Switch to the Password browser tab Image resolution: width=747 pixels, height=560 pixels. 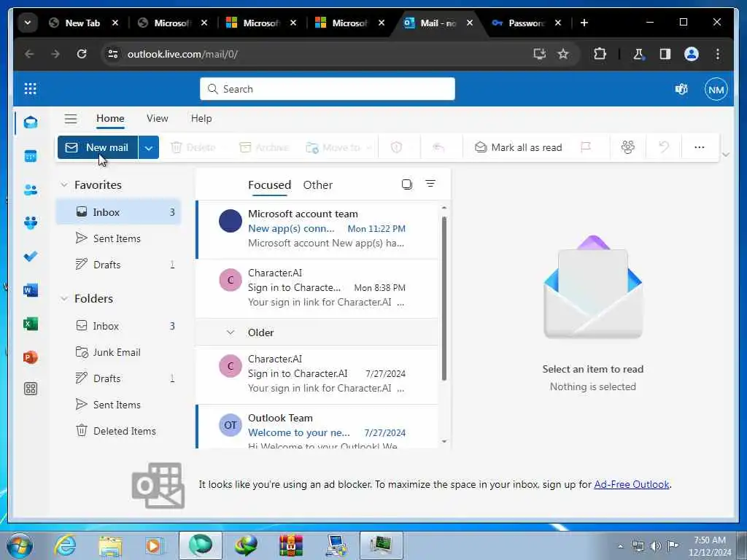[x=525, y=23]
